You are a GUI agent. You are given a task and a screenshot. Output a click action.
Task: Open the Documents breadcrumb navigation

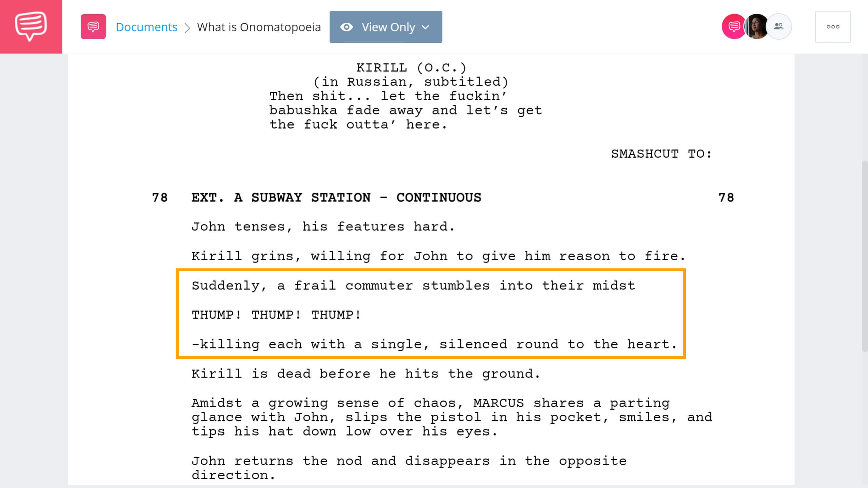tap(146, 27)
